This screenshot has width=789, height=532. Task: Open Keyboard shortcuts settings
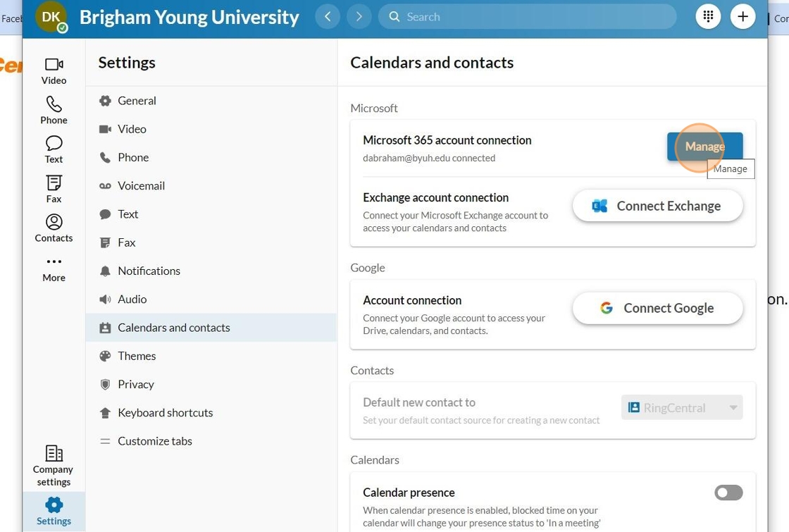click(211, 413)
